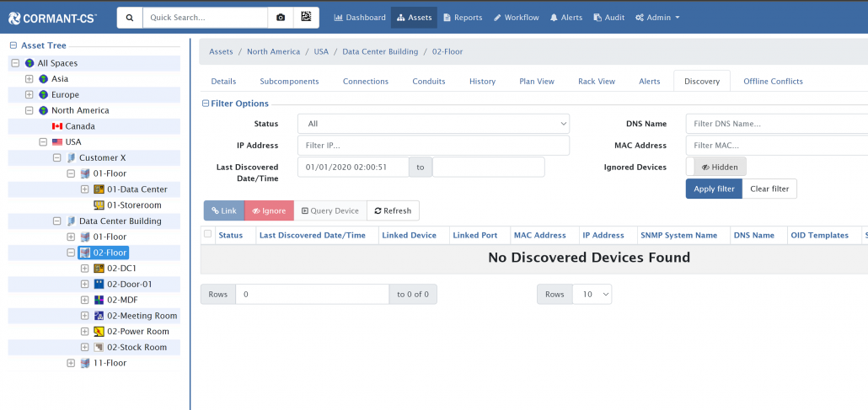
Task: Open the Admin dropdown menu
Action: pos(656,18)
